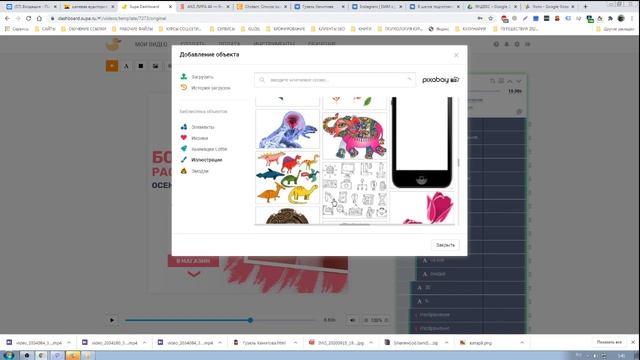The image size is (640, 360).
Task: Click the 100% zoom control
Action: 376,320
